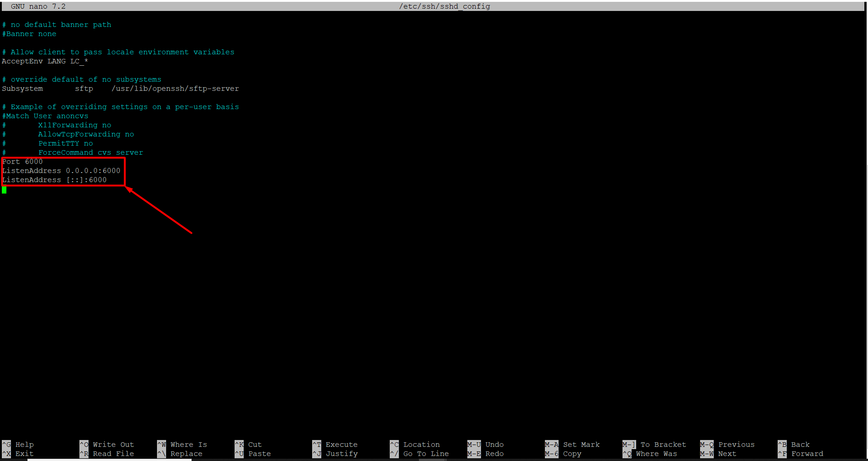The height and width of the screenshot is (461, 868).
Task: Click the ^T Execute shortcut
Action: click(335, 445)
